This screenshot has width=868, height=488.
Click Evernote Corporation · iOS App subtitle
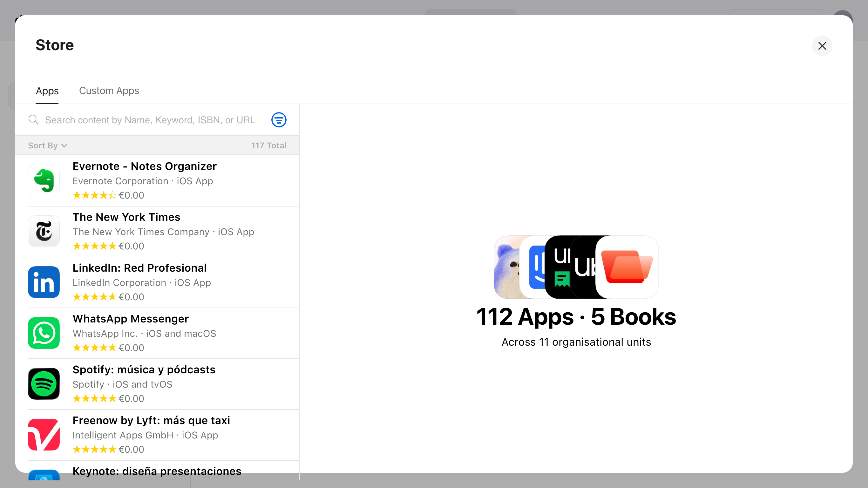143,181
